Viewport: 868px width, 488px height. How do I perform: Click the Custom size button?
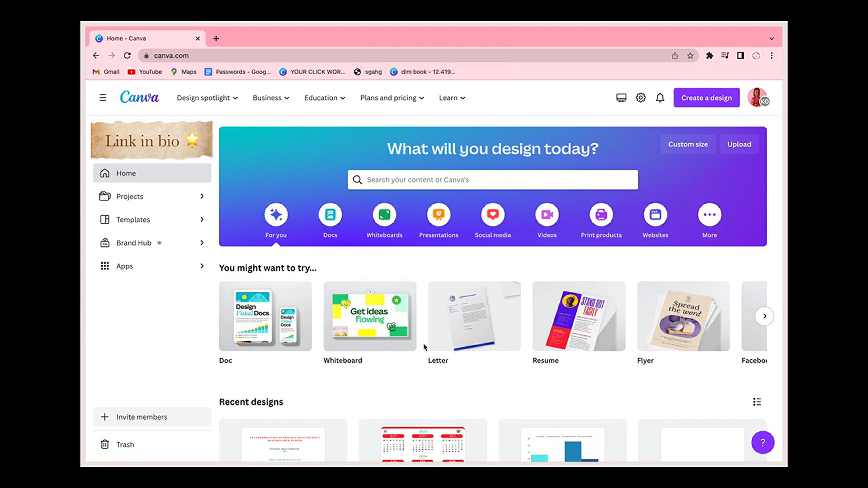click(x=688, y=144)
